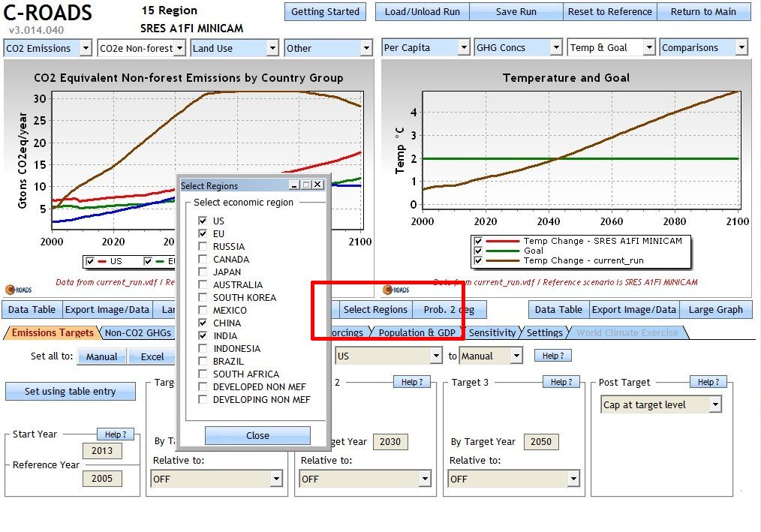Click the Close button in Select Regions

click(x=257, y=435)
